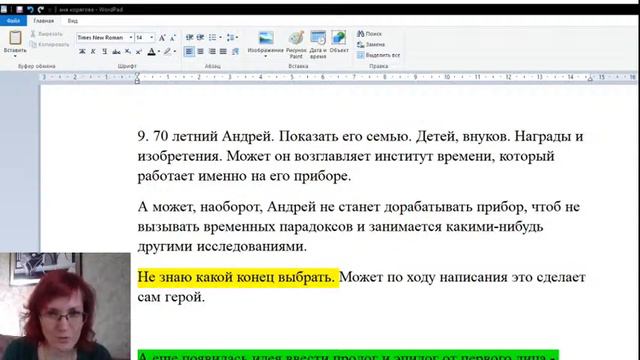Click Замена replace button
Image resolution: width=640 pixels, height=360 pixels.
coord(371,44)
